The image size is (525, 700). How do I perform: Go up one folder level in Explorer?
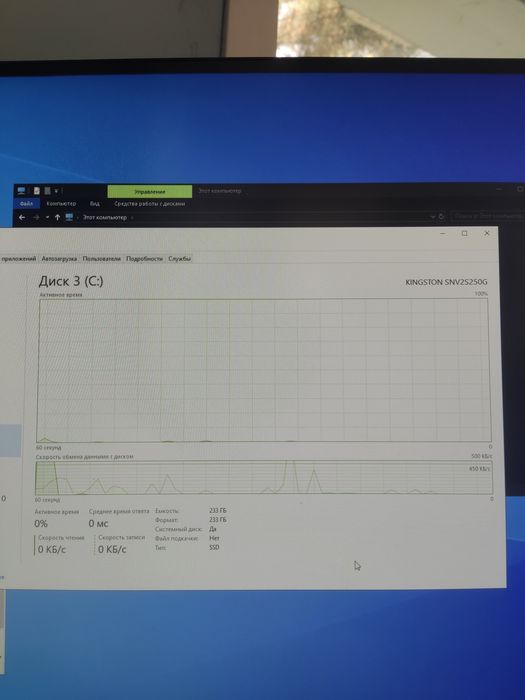coord(57,217)
